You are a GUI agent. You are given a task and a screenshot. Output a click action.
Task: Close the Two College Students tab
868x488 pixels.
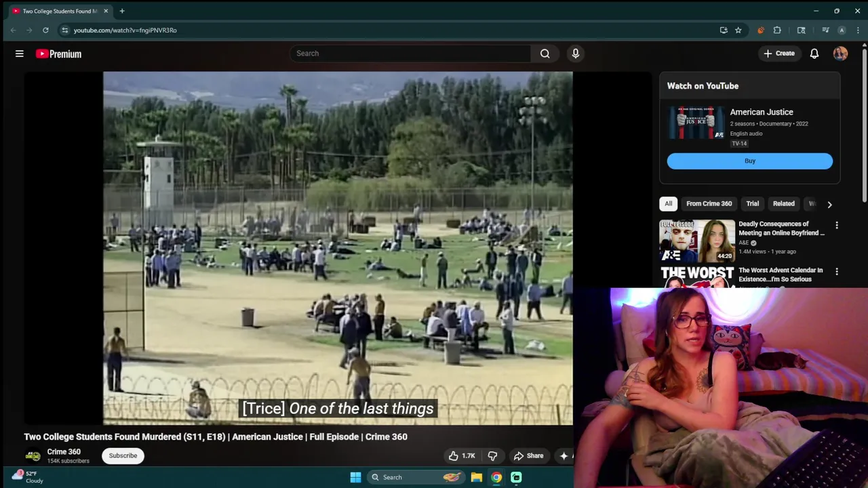coord(106,11)
